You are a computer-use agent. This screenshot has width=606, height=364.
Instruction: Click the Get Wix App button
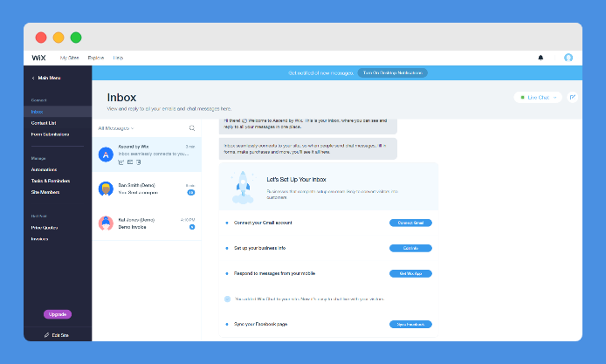click(410, 273)
